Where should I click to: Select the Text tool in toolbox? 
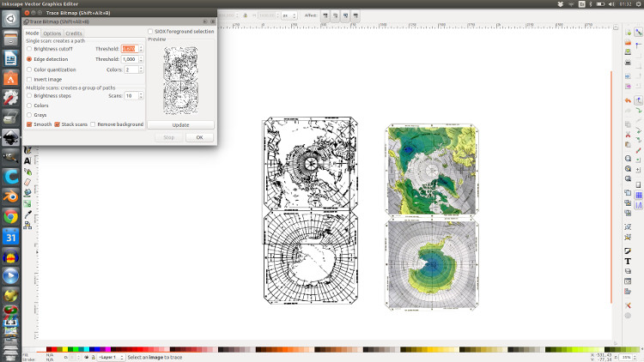click(27, 161)
